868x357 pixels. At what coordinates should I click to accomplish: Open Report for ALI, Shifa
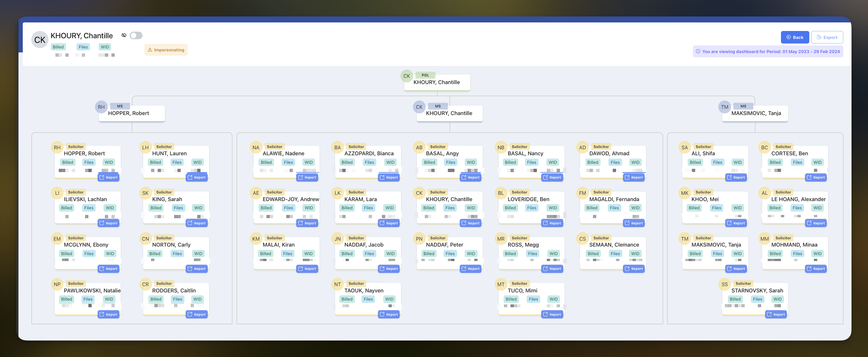736,177
